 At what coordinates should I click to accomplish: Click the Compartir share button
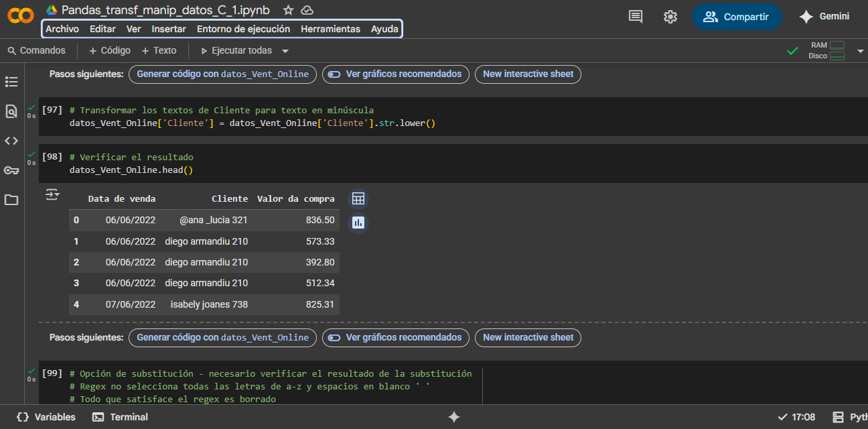(737, 17)
